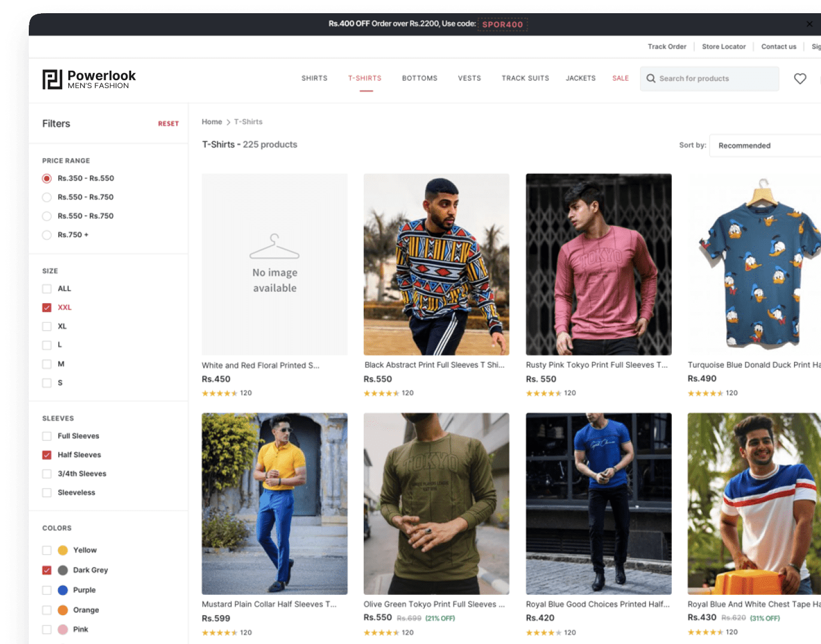Check the M size checkbox
Screen dimensions: 821x644
(x=47, y=364)
